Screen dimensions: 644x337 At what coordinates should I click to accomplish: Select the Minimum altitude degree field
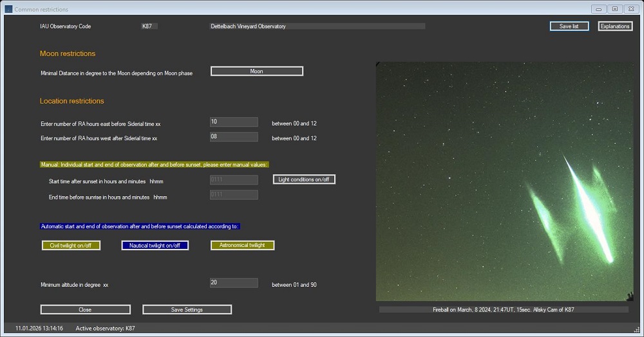coord(234,283)
